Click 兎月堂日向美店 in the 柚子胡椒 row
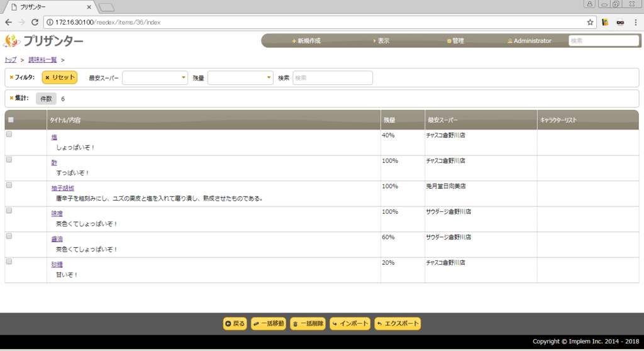 tap(446, 186)
